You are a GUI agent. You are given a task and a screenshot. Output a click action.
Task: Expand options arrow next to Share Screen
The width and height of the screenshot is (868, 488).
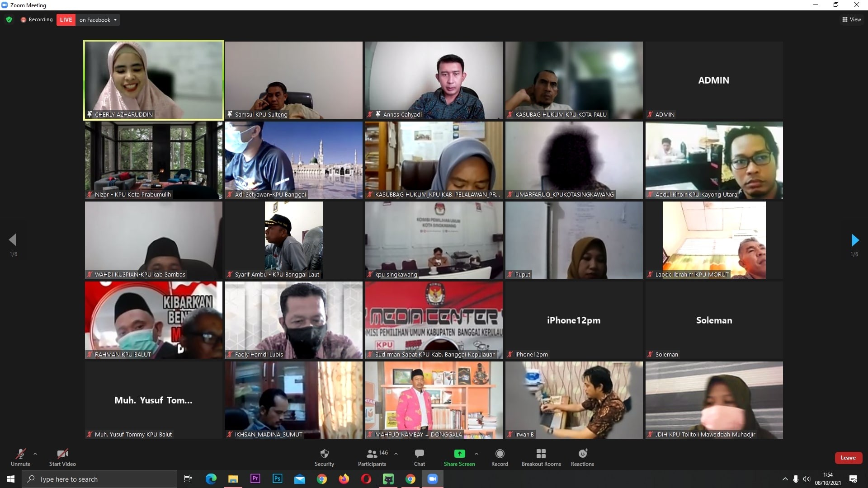tap(476, 454)
